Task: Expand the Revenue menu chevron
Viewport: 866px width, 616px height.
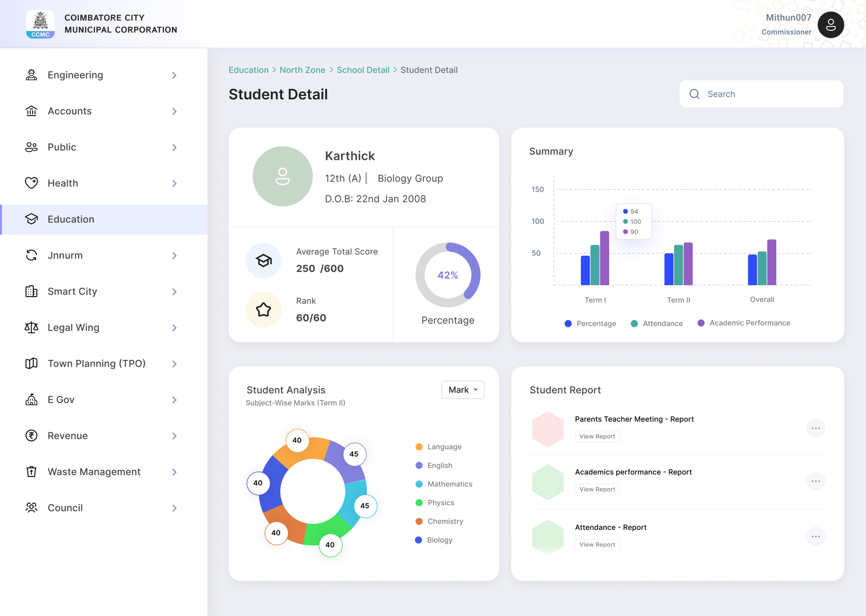Action: tap(174, 436)
